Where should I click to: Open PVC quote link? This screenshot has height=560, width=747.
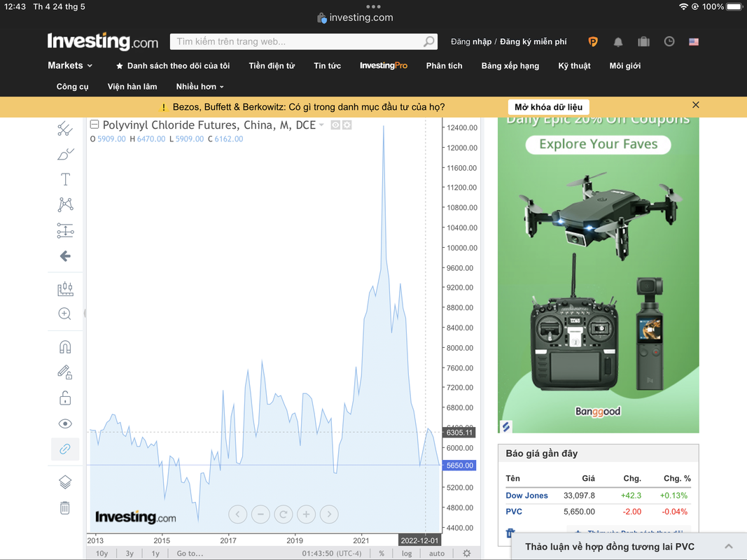pyautogui.click(x=514, y=512)
